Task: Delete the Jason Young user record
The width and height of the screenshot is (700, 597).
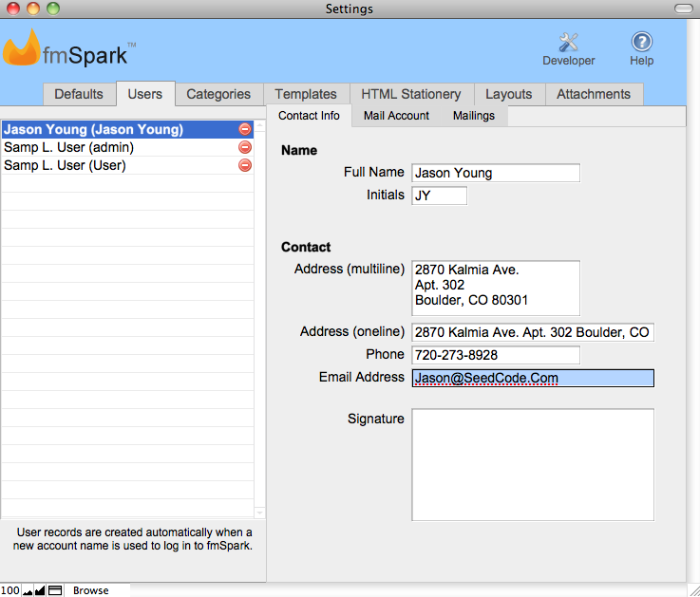Action: click(x=245, y=129)
